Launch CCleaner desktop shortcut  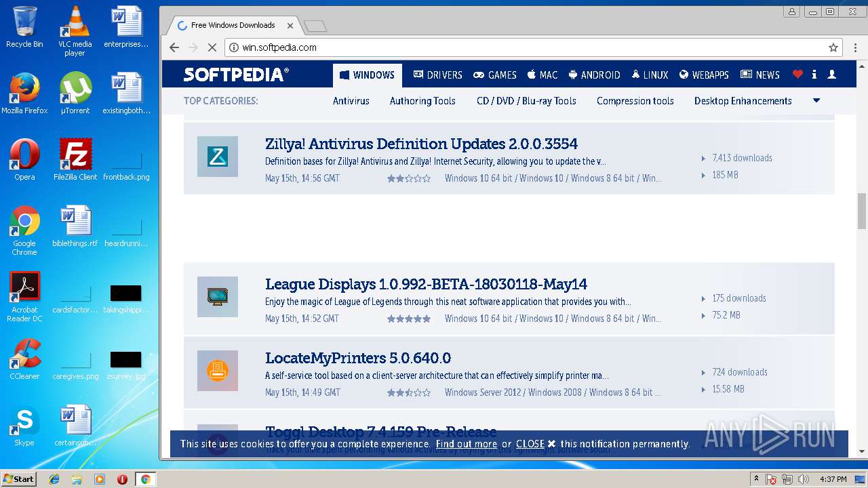tap(24, 359)
